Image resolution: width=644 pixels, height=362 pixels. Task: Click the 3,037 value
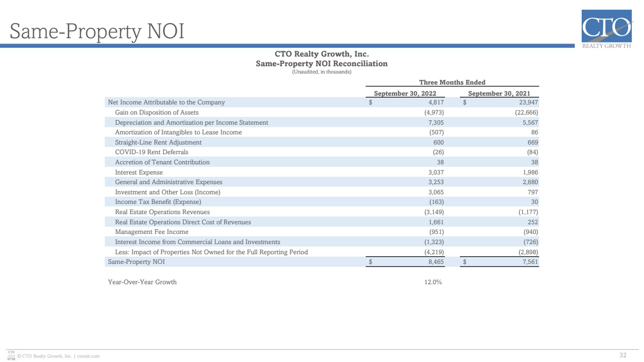pos(436,172)
